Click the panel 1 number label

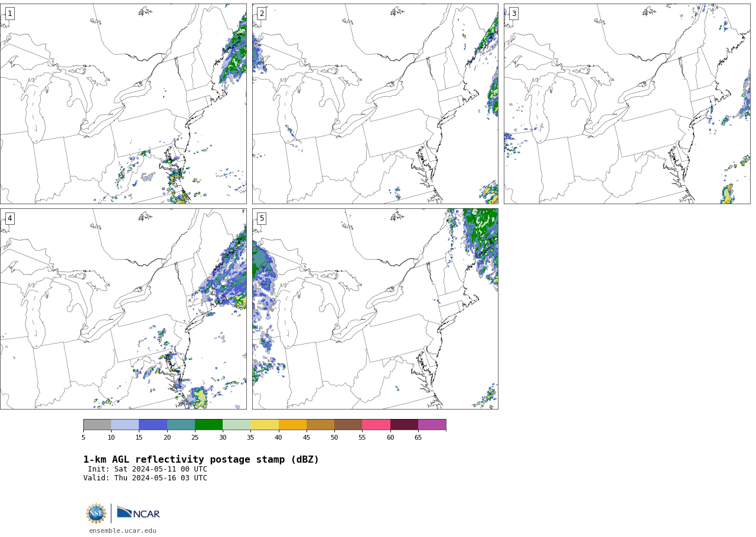point(9,14)
